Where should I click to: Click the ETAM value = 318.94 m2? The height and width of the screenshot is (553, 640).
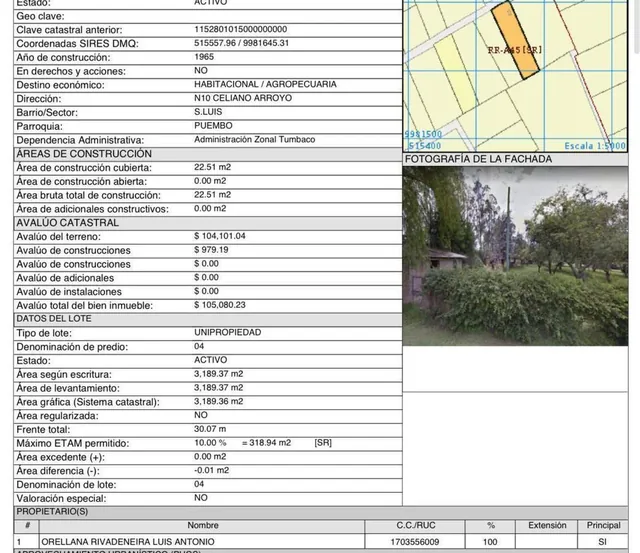267,443
